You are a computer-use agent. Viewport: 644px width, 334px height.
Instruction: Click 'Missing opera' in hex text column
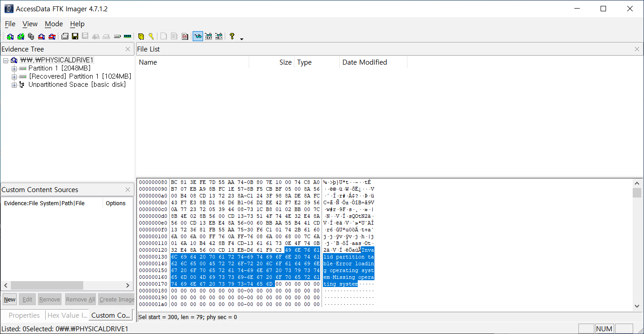(354, 277)
